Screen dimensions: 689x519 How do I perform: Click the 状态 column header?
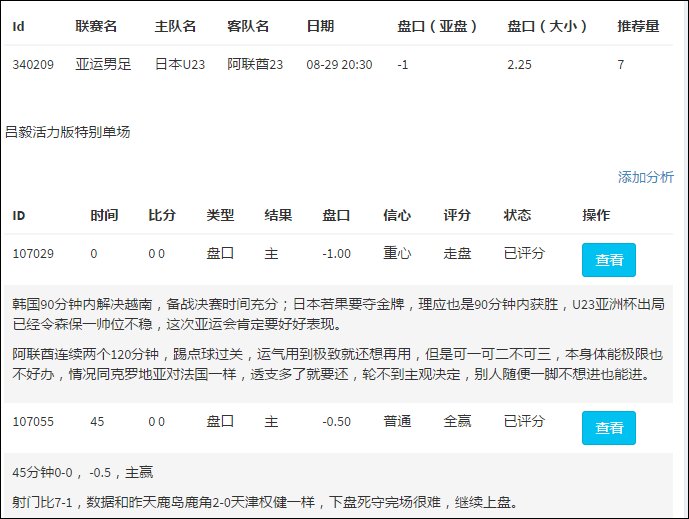point(517,215)
